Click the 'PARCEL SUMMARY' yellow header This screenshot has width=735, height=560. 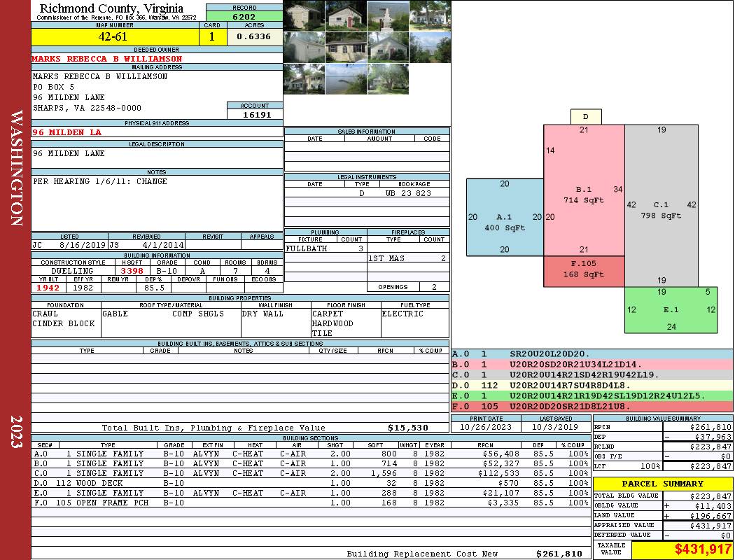click(x=663, y=484)
